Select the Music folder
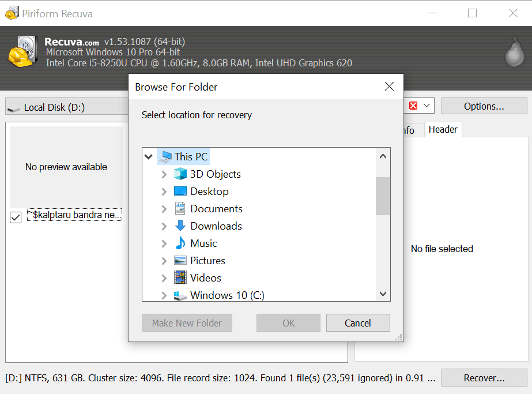Image resolution: width=532 pixels, height=394 pixels. point(203,243)
